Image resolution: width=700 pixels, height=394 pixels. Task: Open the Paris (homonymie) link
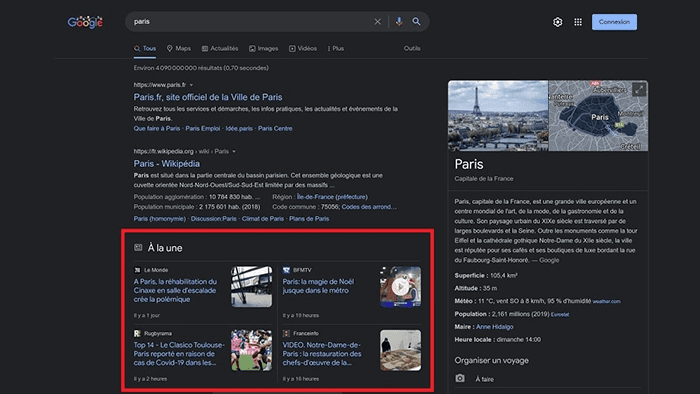[x=159, y=219]
